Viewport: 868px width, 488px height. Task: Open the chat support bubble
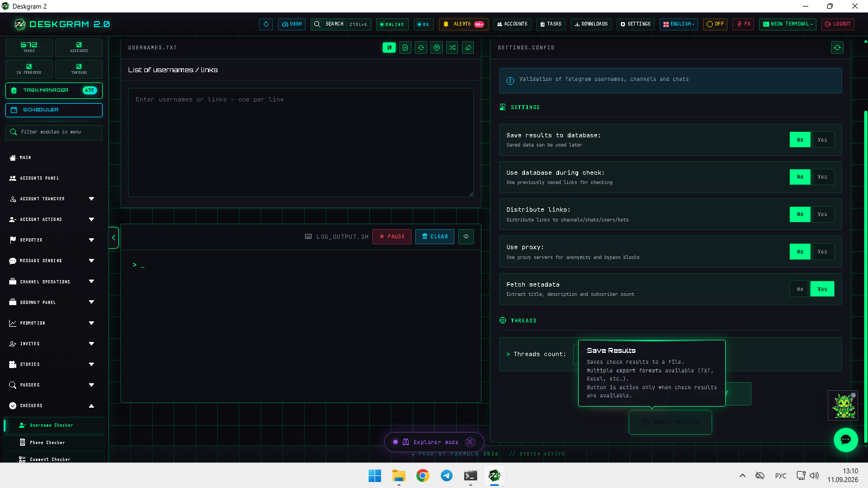pyautogui.click(x=846, y=440)
